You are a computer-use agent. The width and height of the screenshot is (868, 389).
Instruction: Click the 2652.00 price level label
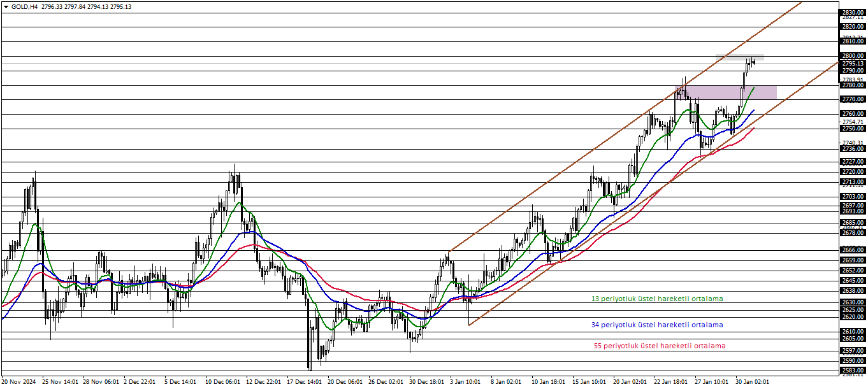(x=853, y=271)
